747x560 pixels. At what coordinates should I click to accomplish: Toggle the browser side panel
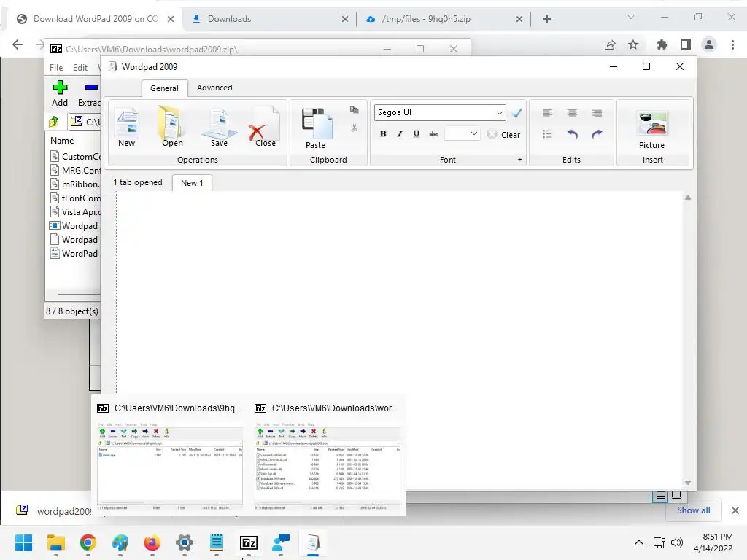(x=686, y=44)
